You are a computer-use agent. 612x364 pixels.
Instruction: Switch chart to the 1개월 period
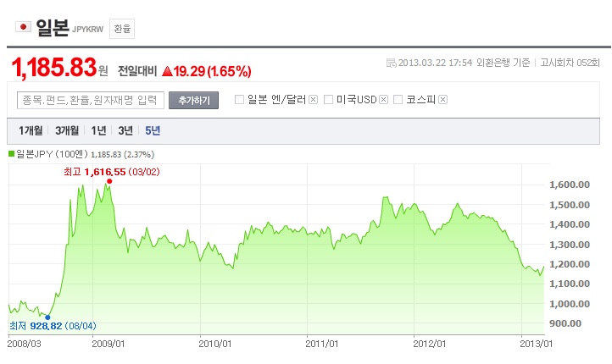click(x=31, y=130)
